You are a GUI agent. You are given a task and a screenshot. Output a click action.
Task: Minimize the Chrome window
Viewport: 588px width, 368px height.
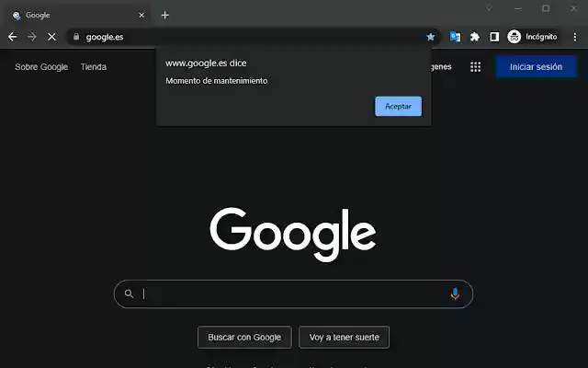[518, 8]
